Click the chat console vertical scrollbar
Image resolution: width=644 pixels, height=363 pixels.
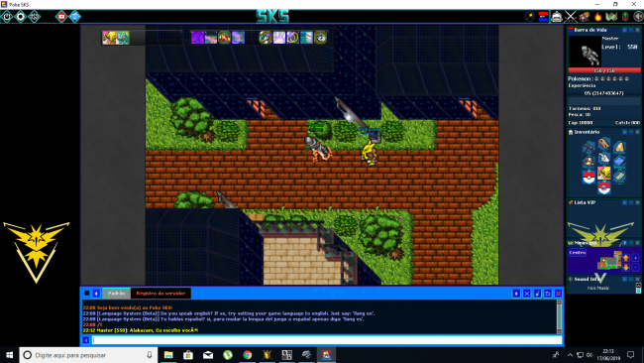[x=559, y=316]
